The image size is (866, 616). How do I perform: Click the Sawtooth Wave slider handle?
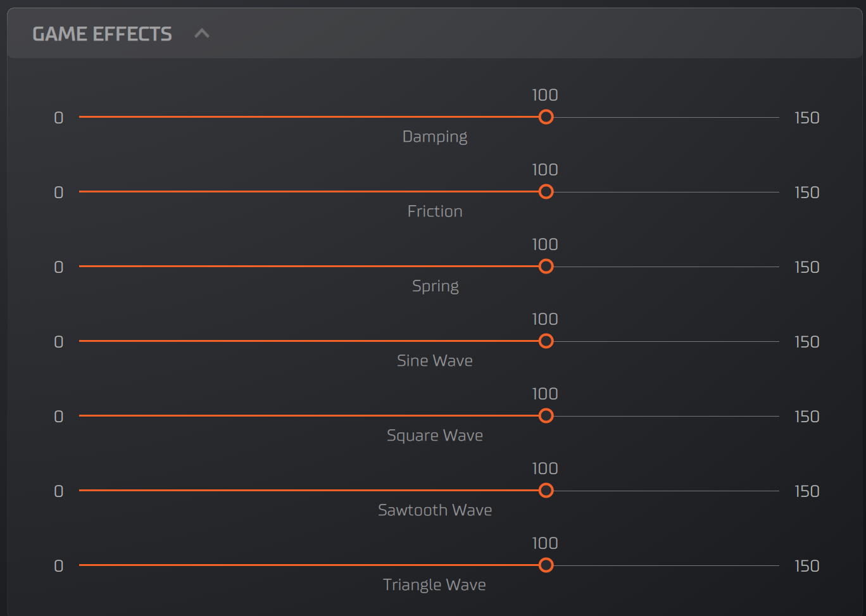(546, 491)
